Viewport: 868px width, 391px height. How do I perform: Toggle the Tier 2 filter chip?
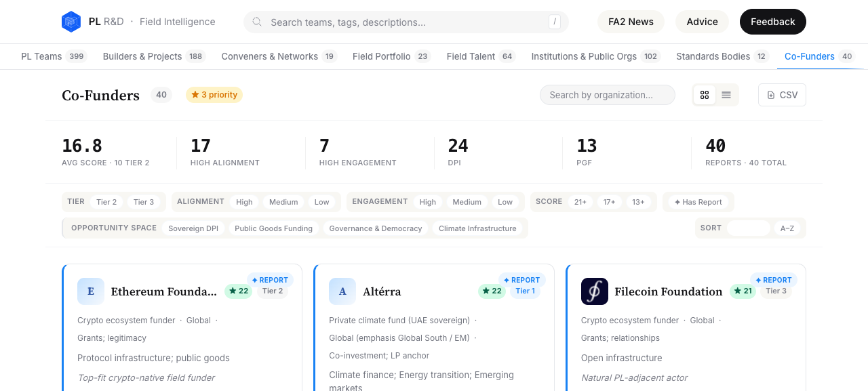106,202
